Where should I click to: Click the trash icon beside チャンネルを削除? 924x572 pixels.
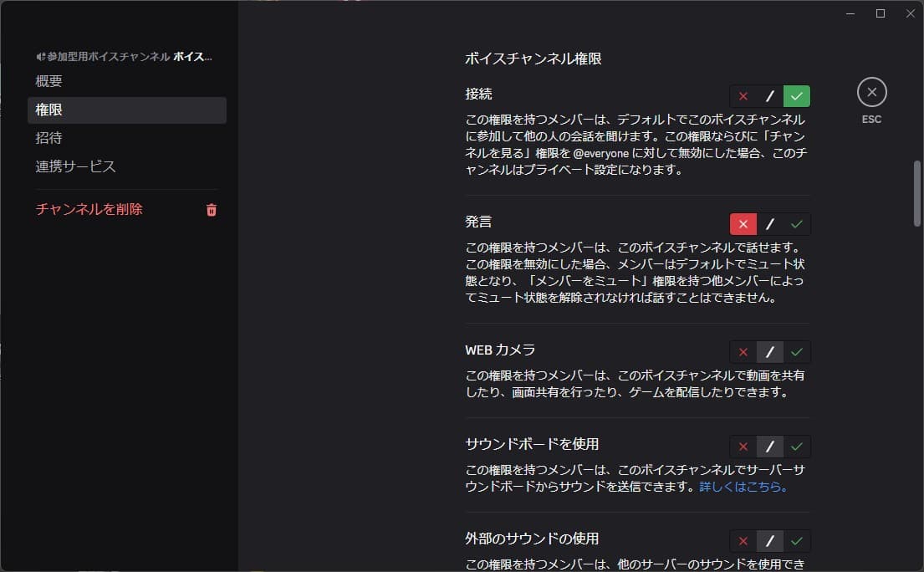click(211, 210)
